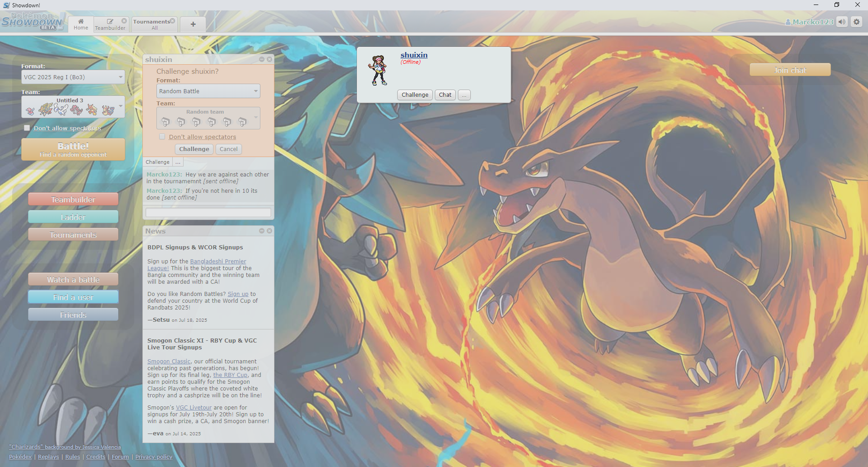Viewport: 868px width, 467px height.
Task: Open the Untitled 3 team selector
Action: click(73, 107)
